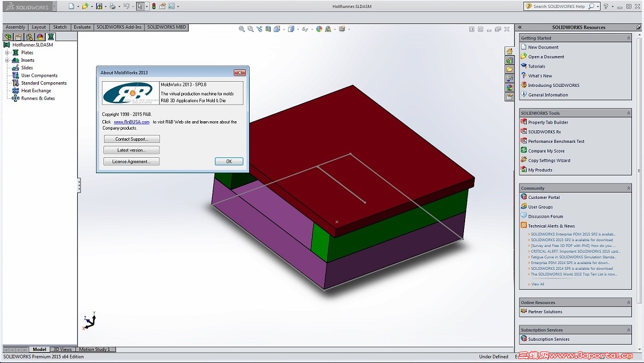Image resolution: width=644 pixels, height=363 pixels.
Task: Click the Open folder toolbar icon
Action: tap(85, 6)
